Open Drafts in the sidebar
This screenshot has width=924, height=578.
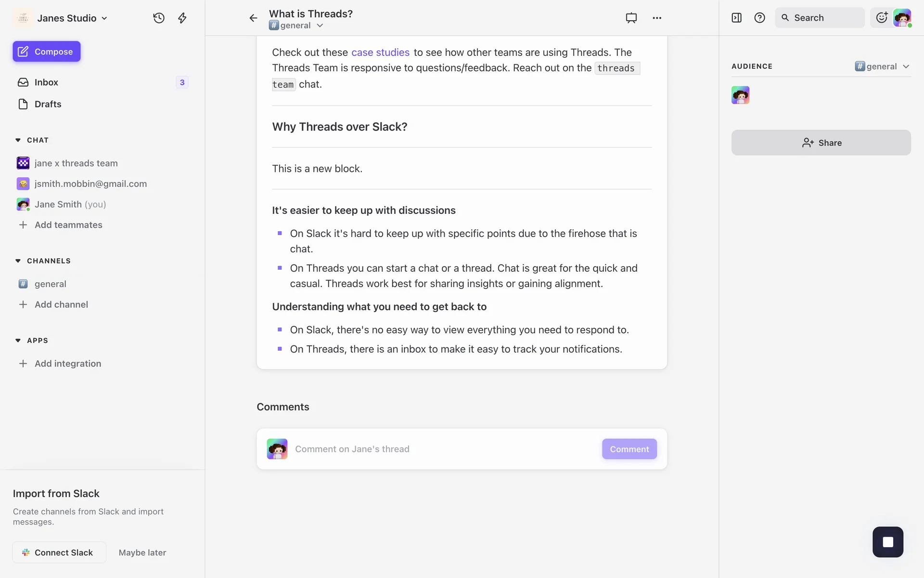pos(48,104)
